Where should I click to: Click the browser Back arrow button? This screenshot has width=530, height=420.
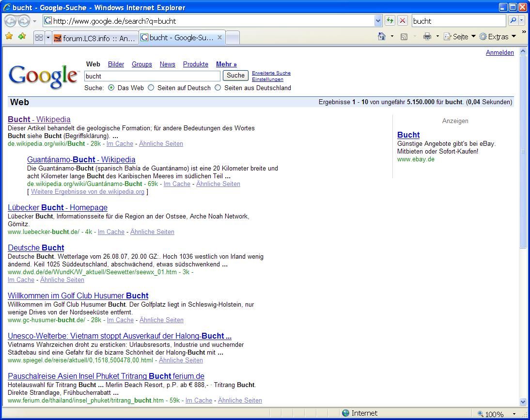point(10,21)
